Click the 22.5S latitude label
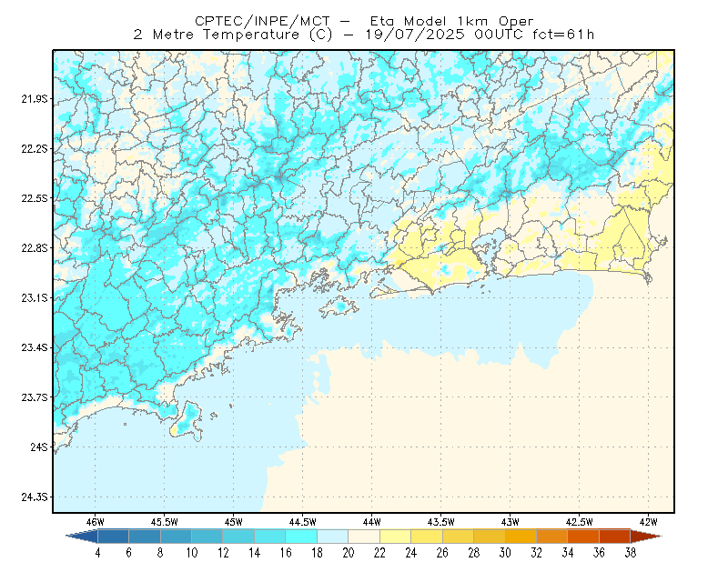Image resolution: width=728 pixels, height=562 pixels. (x=35, y=198)
